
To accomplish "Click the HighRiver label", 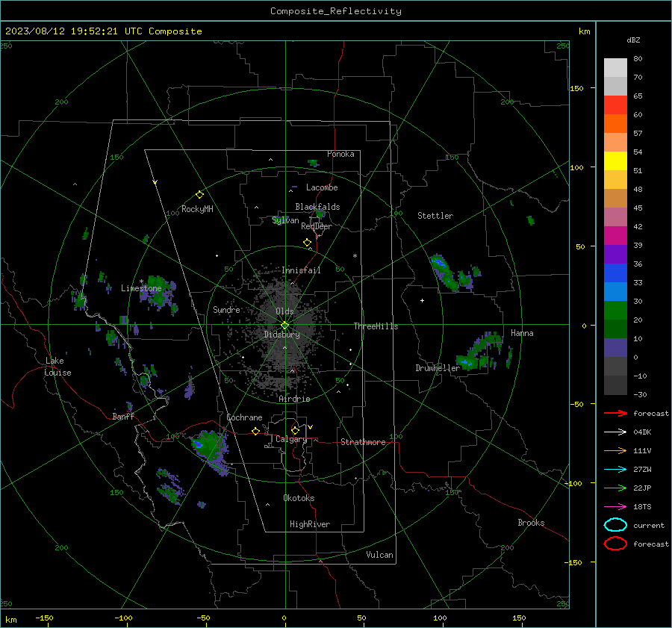I will tap(310, 524).
